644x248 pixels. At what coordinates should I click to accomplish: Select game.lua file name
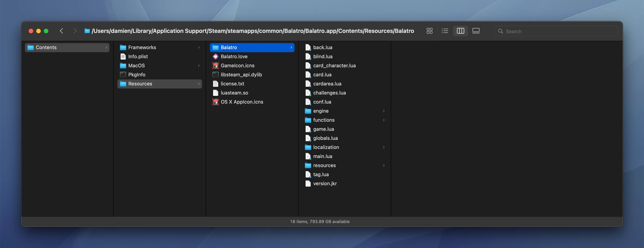tap(324, 129)
